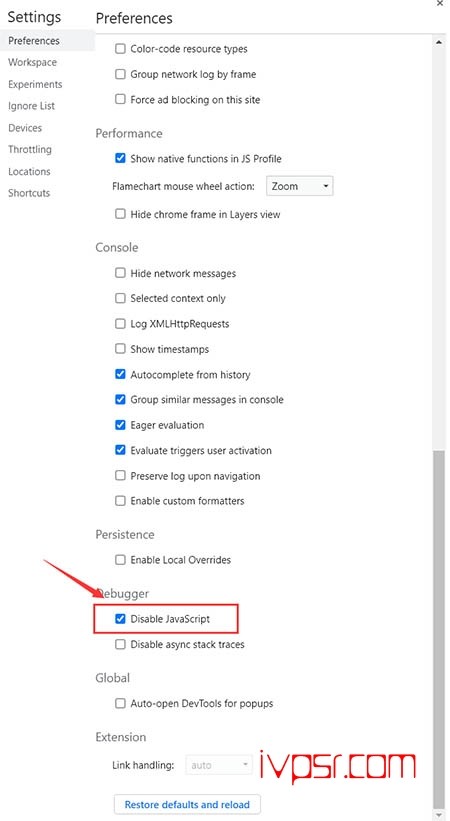The width and height of the screenshot is (450, 821).
Task: Close the Settings panel with X icon
Action: 440,3
